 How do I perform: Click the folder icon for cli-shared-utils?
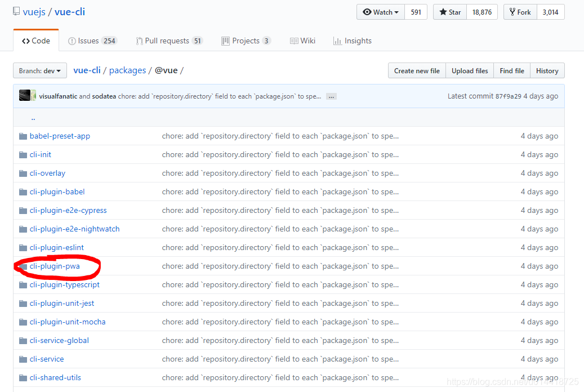click(x=23, y=377)
